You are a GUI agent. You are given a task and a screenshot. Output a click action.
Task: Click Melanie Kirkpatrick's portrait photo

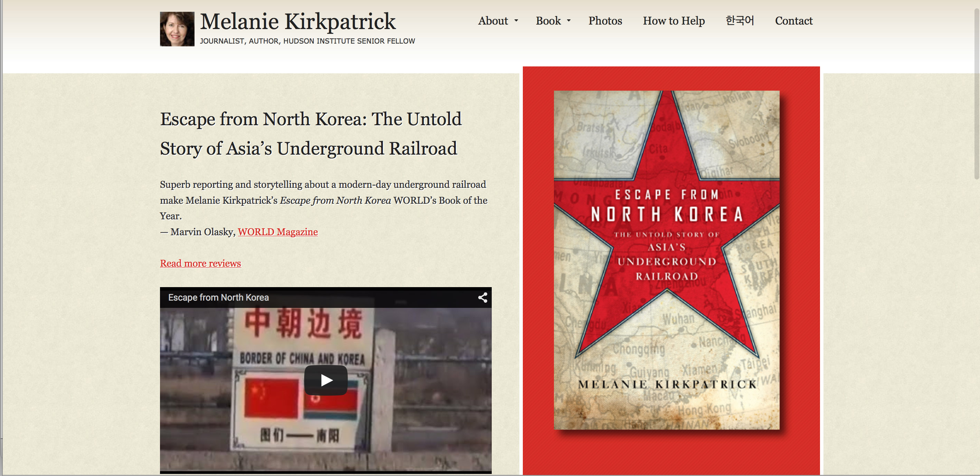(x=177, y=29)
